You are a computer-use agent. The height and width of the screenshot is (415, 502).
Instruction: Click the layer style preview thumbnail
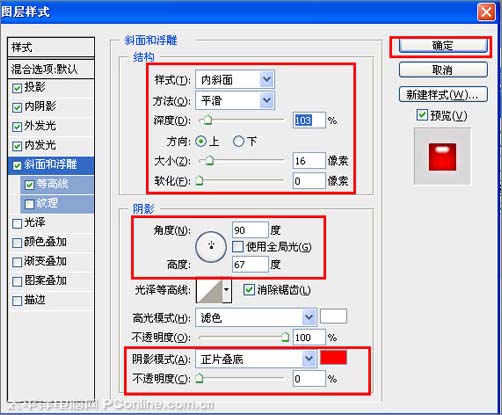tap(442, 156)
